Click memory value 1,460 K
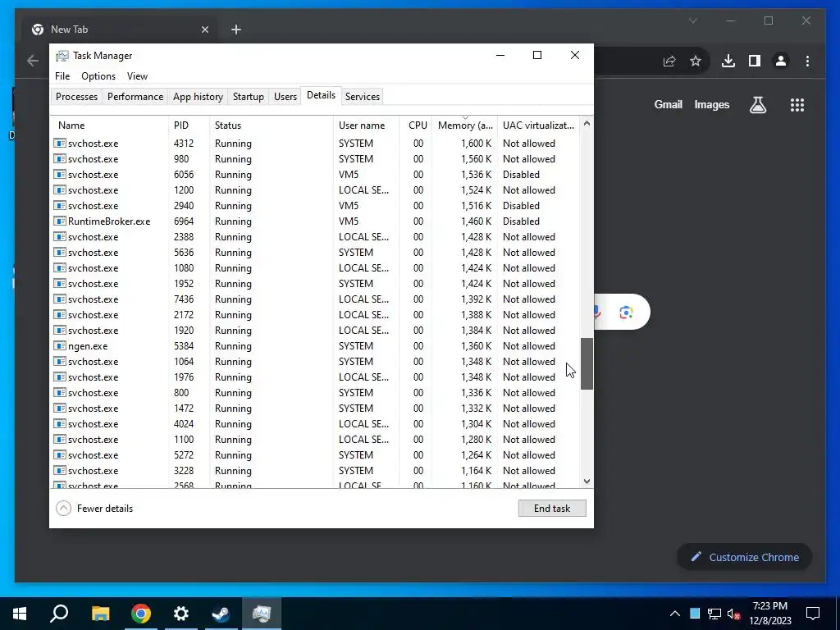Viewport: 840px width, 630px height. coord(477,221)
